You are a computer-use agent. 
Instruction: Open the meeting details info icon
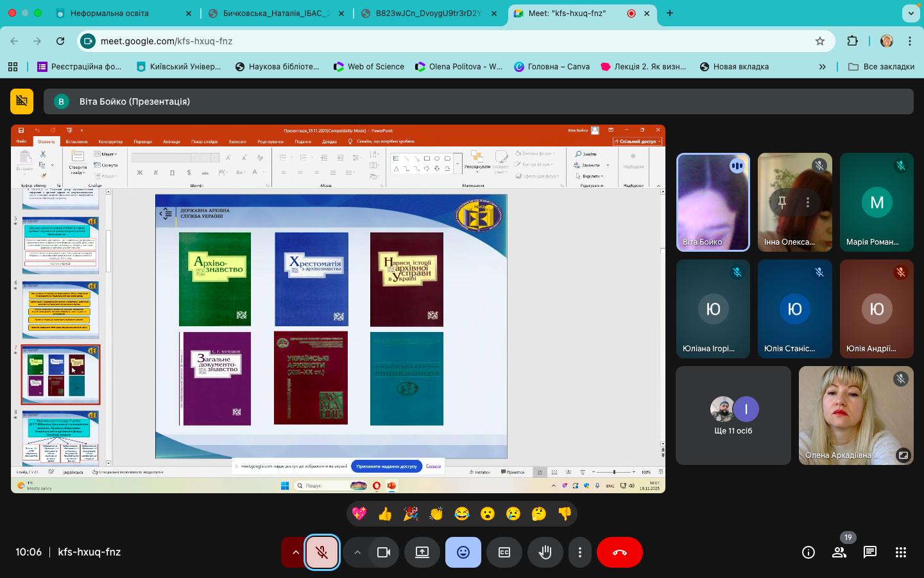pos(809,552)
